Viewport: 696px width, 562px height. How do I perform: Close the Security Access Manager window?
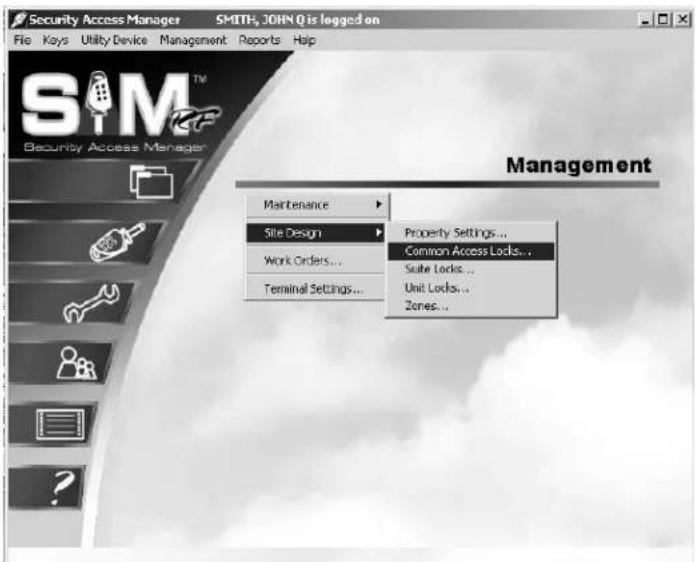click(682, 20)
